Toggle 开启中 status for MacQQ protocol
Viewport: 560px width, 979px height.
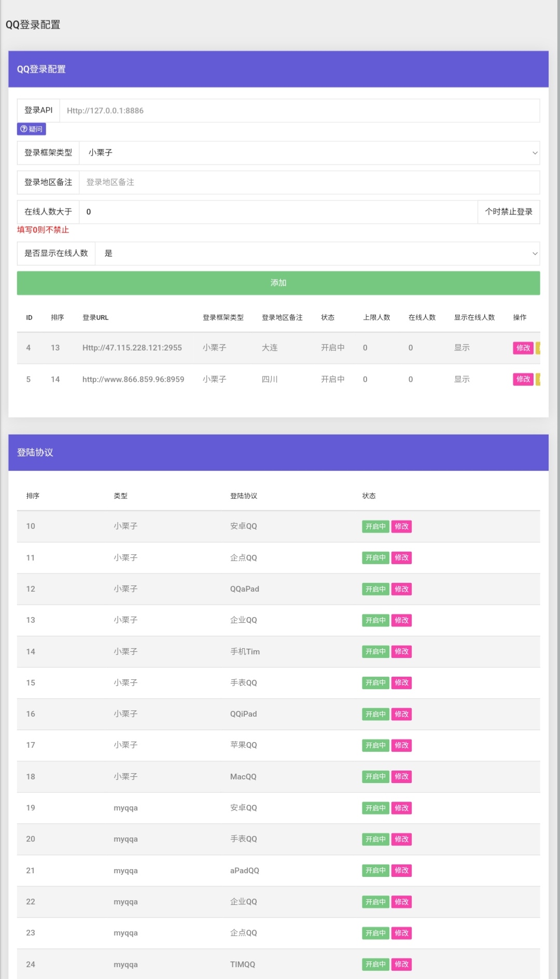(x=375, y=777)
